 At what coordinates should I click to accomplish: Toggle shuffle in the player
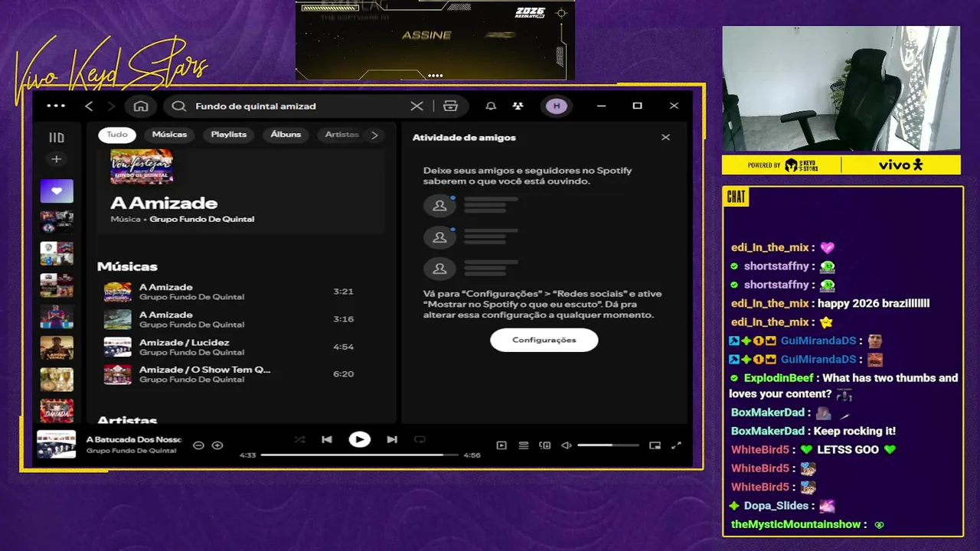pos(299,439)
